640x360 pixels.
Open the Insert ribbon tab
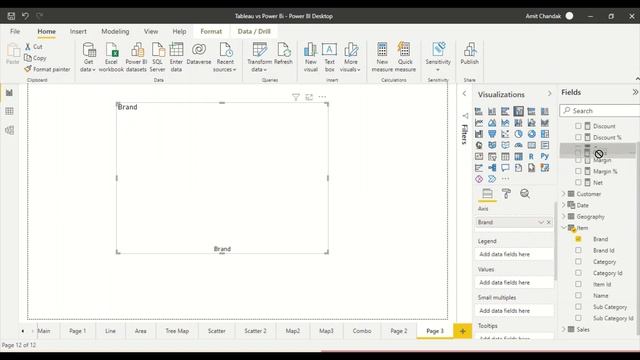pyautogui.click(x=78, y=31)
